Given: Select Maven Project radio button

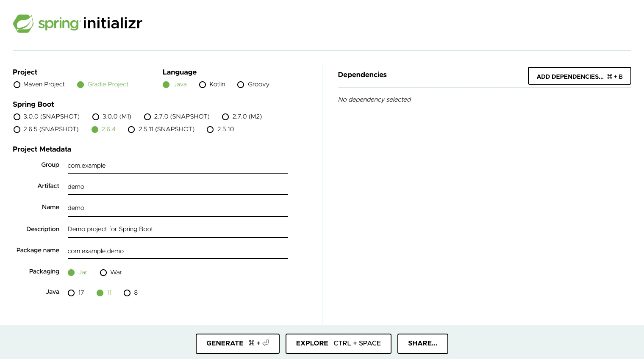Looking at the screenshot, I should tap(39, 84).
